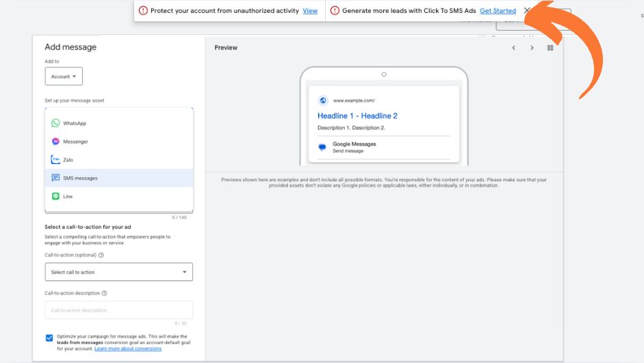Open the View link in security notification
Image resolution: width=644 pixels, height=363 pixels.
(310, 11)
